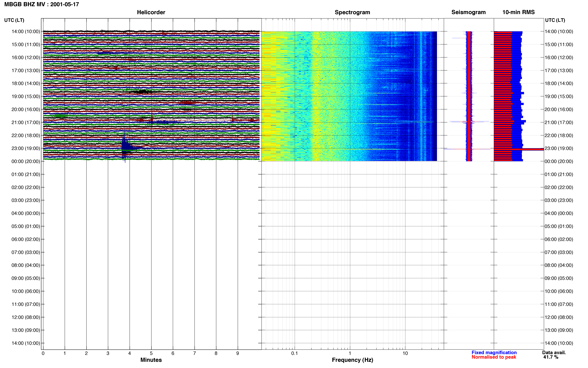The height and width of the screenshot is (368, 588).
Task: Click '16:00 (12:00)' tick beside the Helicorder
Action: coord(26,57)
